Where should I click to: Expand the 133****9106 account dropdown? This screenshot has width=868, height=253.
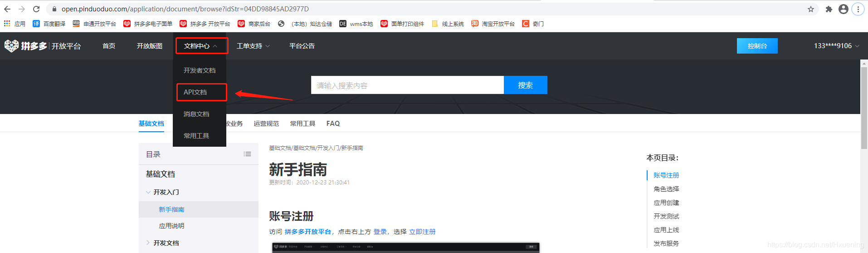coord(837,46)
